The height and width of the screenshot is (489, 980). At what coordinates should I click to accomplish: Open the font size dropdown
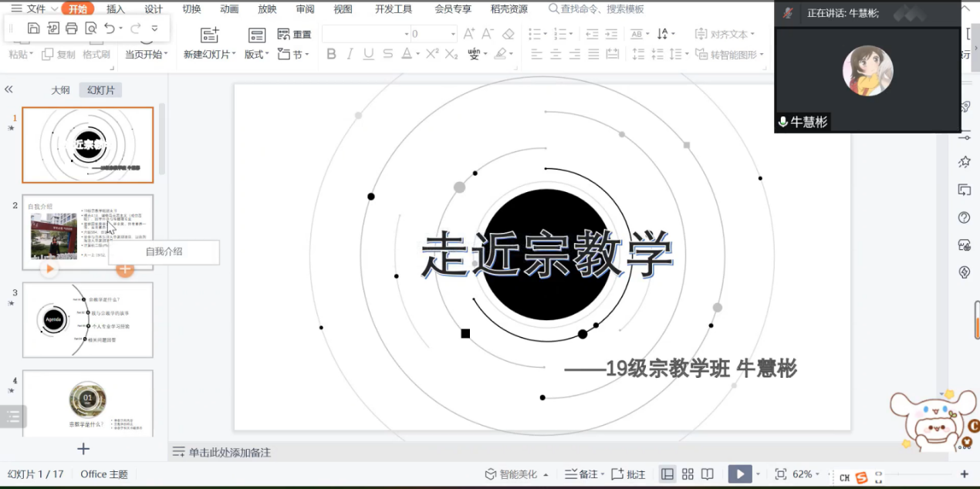pyautogui.click(x=452, y=35)
